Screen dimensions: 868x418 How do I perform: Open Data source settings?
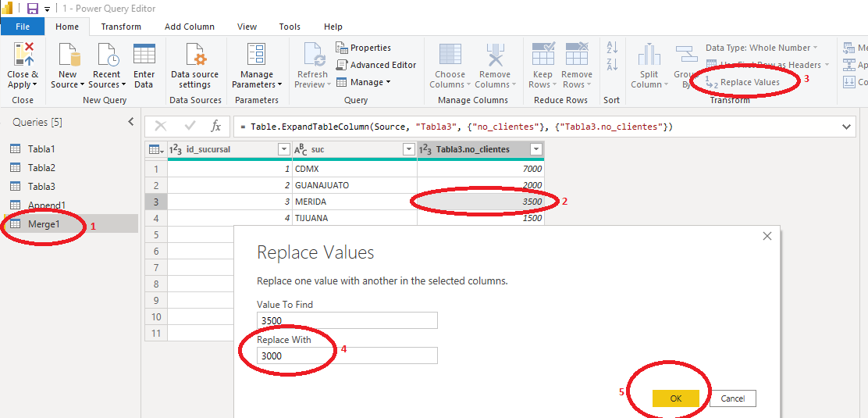click(194, 56)
